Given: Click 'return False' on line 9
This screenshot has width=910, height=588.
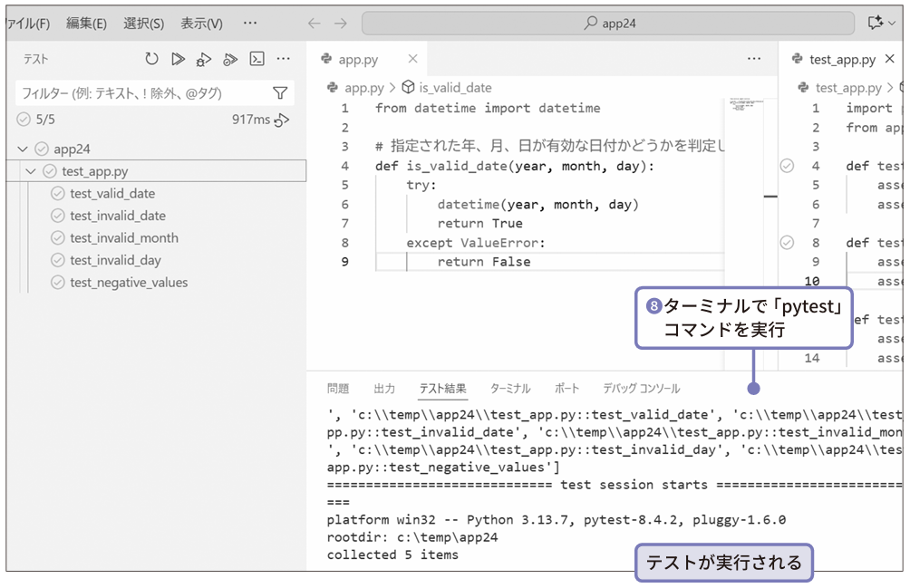Looking at the screenshot, I should [x=484, y=262].
